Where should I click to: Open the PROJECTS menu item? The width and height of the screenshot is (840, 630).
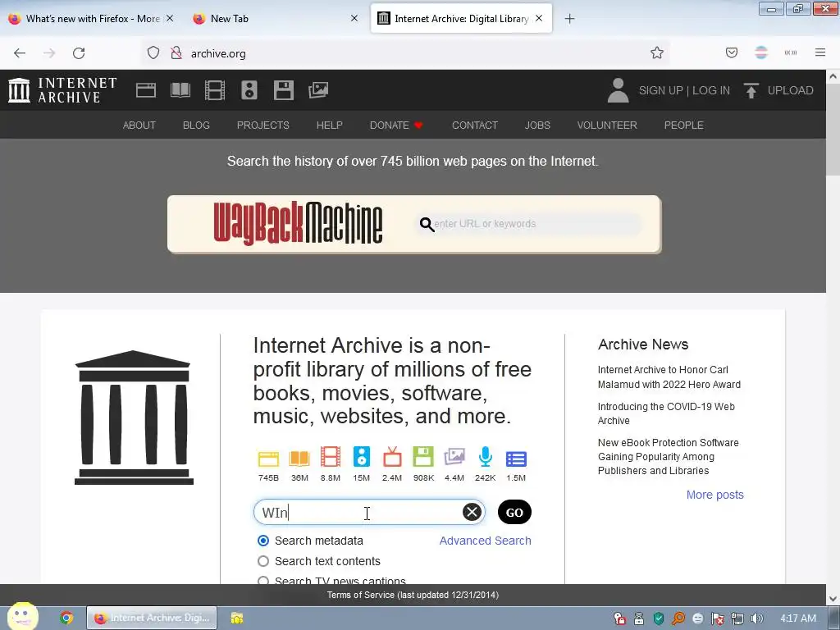tap(263, 125)
